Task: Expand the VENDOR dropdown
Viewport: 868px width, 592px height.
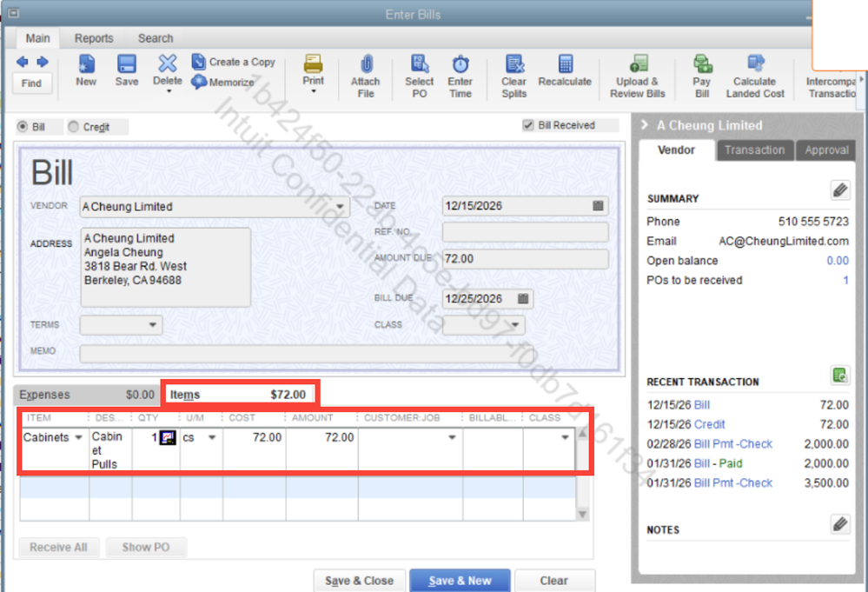Action: [340, 207]
